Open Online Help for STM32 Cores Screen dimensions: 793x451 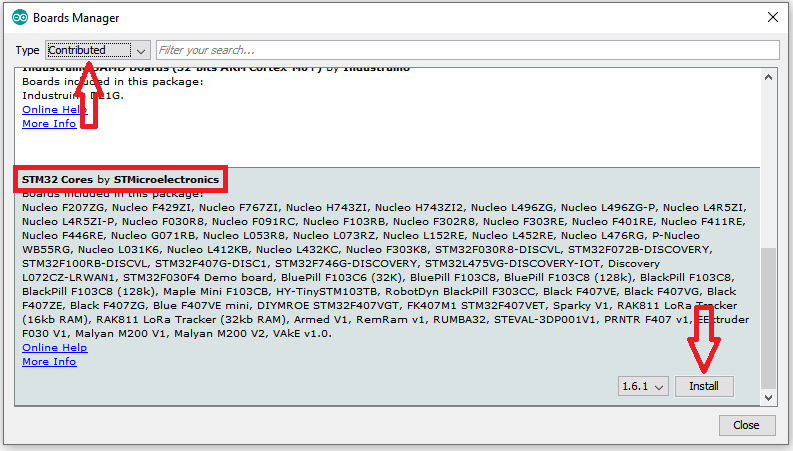click(55, 347)
